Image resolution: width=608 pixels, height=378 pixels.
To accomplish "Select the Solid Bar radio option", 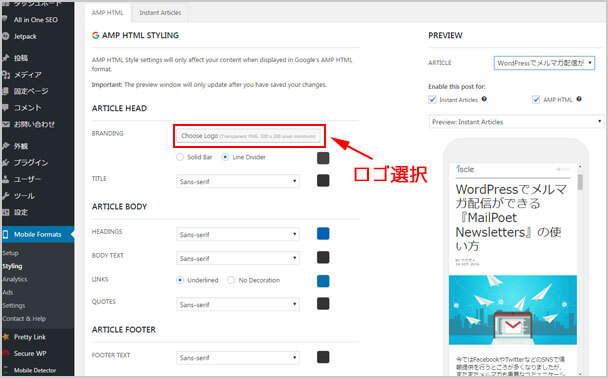I will (180, 157).
